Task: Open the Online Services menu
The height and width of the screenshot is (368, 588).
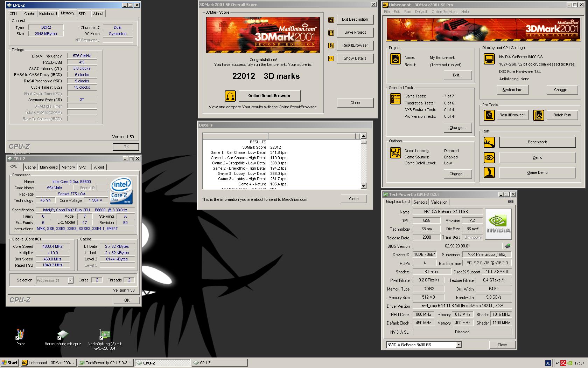Action: tap(444, 12)
